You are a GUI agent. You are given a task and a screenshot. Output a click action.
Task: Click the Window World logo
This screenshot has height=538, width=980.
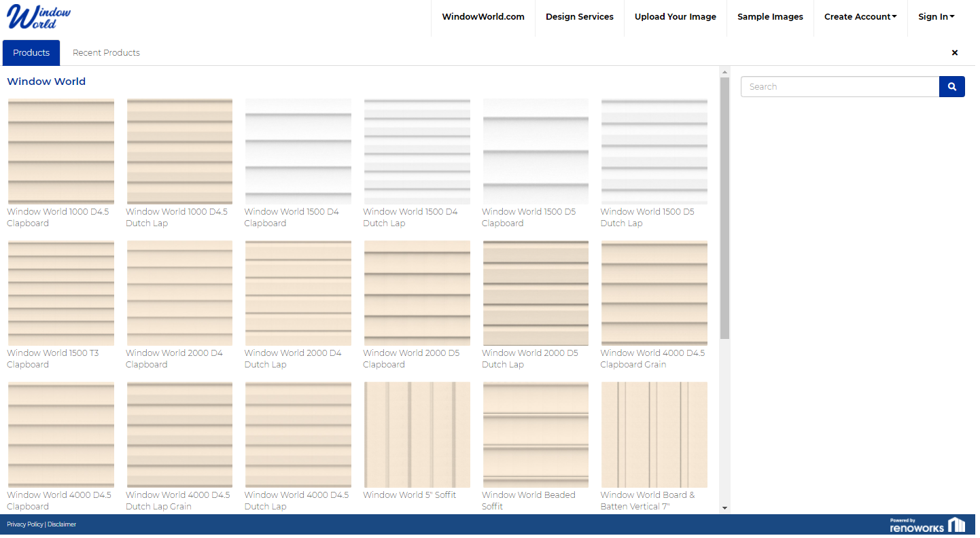tap(39, 17)
